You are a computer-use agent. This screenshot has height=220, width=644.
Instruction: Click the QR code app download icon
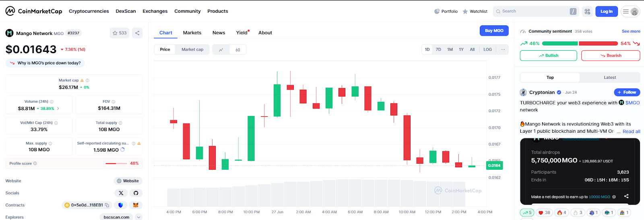[587, 11]
